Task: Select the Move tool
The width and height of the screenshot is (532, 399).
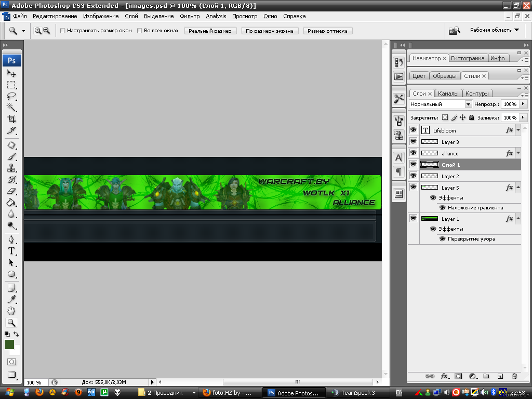Action: [x=11, y=73]
